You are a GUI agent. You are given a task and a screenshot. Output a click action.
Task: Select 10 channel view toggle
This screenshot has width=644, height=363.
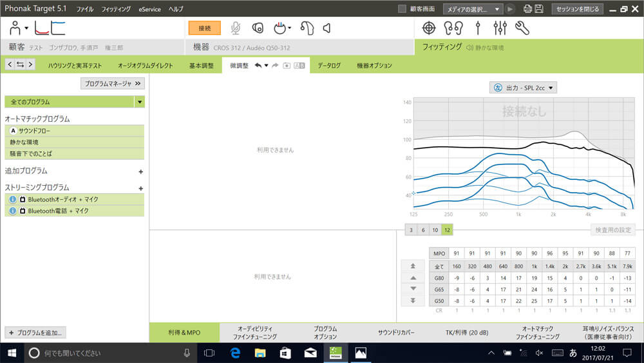(x=435, y=230)
